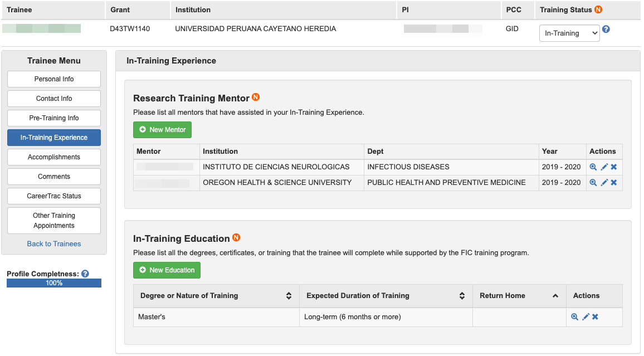View the Instituto de Ciencias Neurologicas mentor details
The image size is (644, 356).
593,167
